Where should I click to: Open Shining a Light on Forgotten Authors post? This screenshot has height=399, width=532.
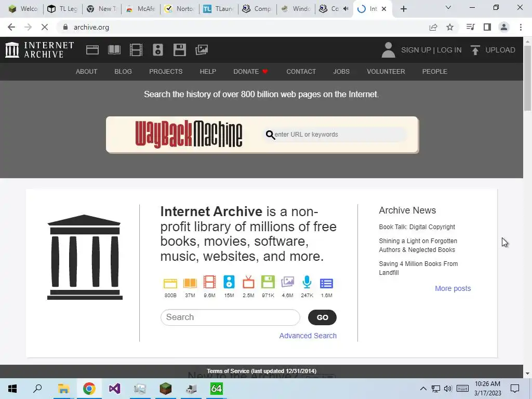418,245
